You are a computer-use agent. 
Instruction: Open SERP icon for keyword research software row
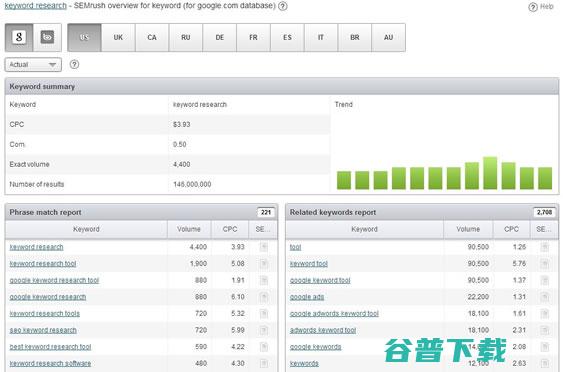pos(264,363)
